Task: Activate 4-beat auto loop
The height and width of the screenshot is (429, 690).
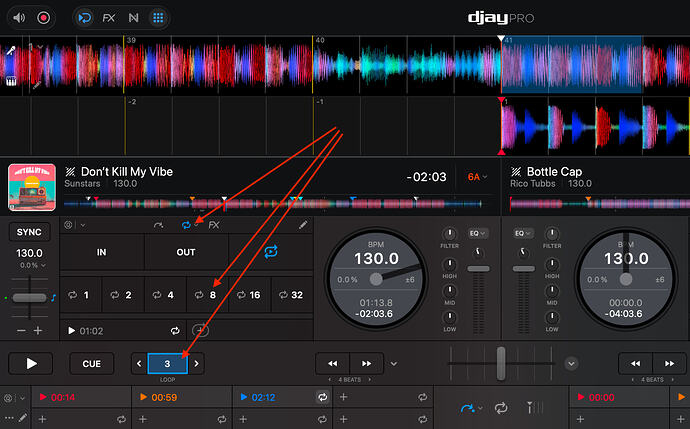Action: coord(164,295)
